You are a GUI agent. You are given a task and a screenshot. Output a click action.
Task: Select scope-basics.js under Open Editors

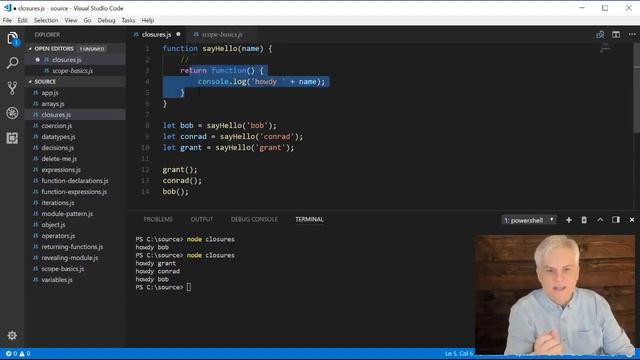(76, 71)
